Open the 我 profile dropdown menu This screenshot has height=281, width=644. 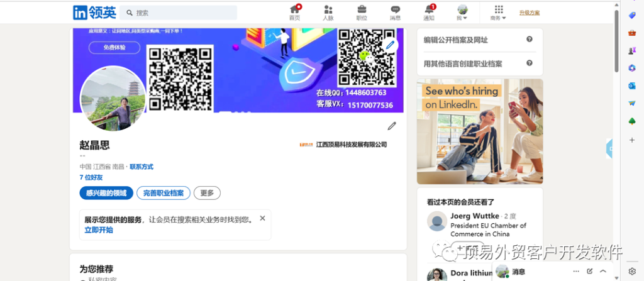(x=462, y=12)
